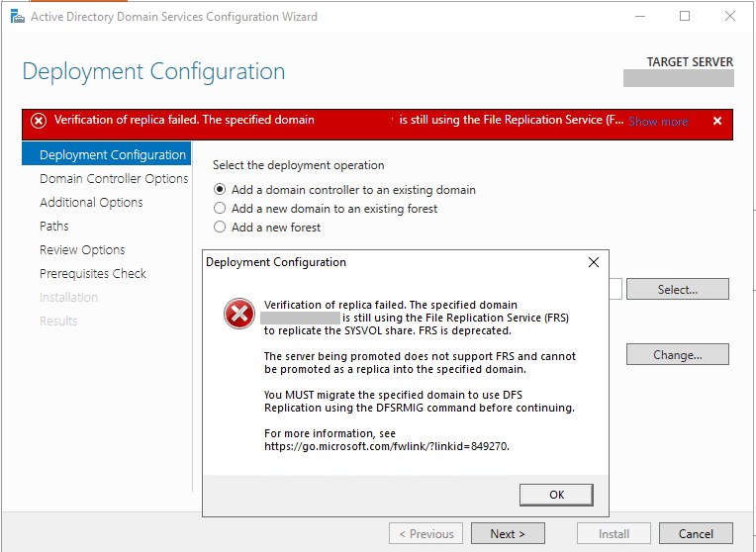
Task: Click the < Previous button
Action: (x=425, y=533)
